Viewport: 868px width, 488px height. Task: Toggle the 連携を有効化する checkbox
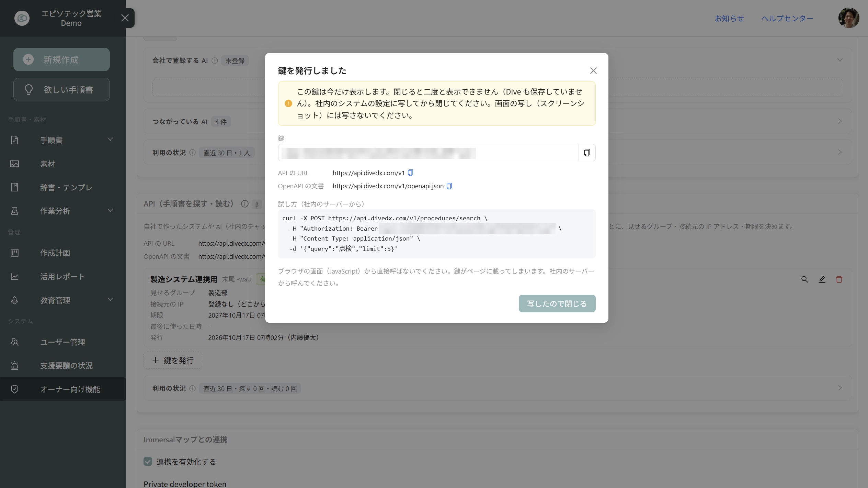pyautogui.click(x=148, y=461)
